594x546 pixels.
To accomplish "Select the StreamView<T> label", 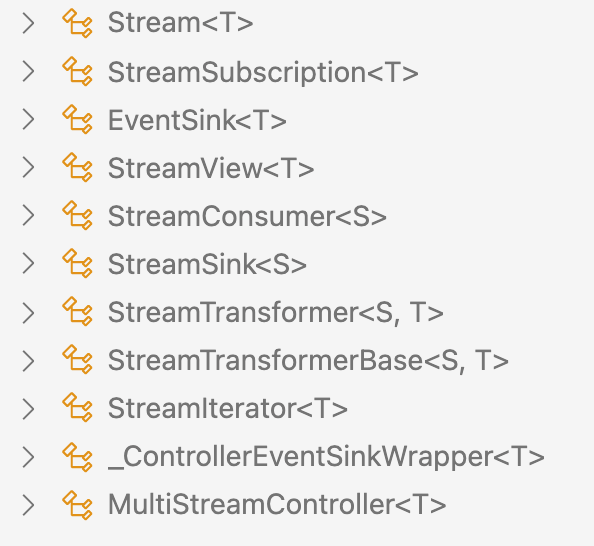I will [x=211, y=168].
